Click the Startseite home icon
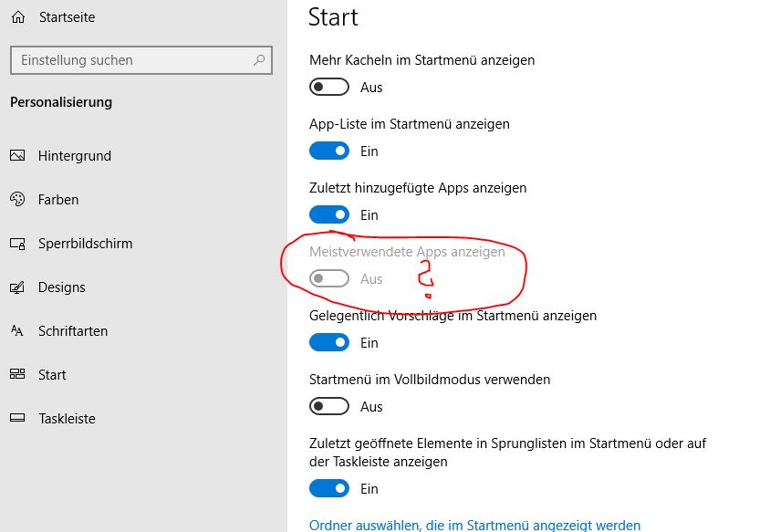This screenshot has height=532, width=770. coord(18,17)
